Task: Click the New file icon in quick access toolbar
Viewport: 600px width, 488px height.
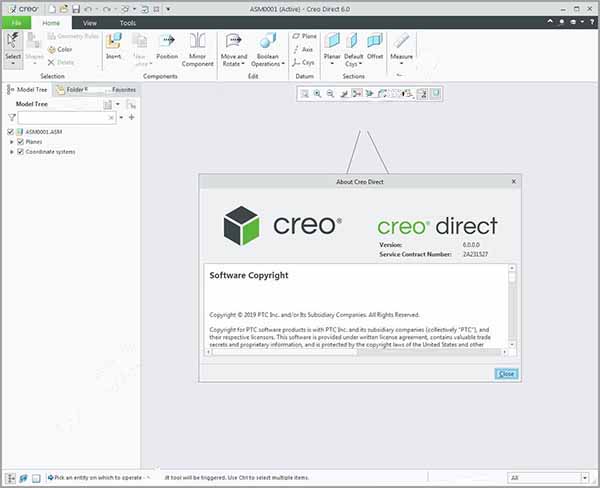Action: [x=52, y=9]
